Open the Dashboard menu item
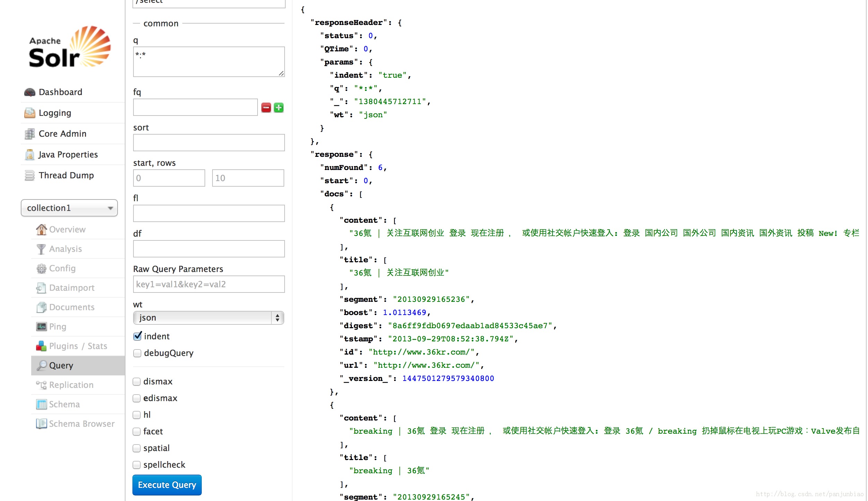 click(x=60, y=92)
